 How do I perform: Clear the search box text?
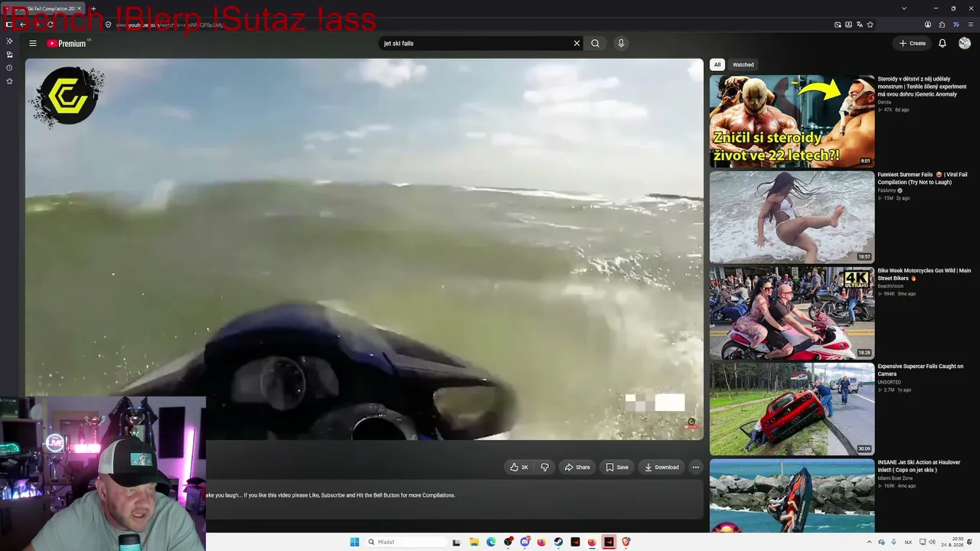click(x=577, y=44)
